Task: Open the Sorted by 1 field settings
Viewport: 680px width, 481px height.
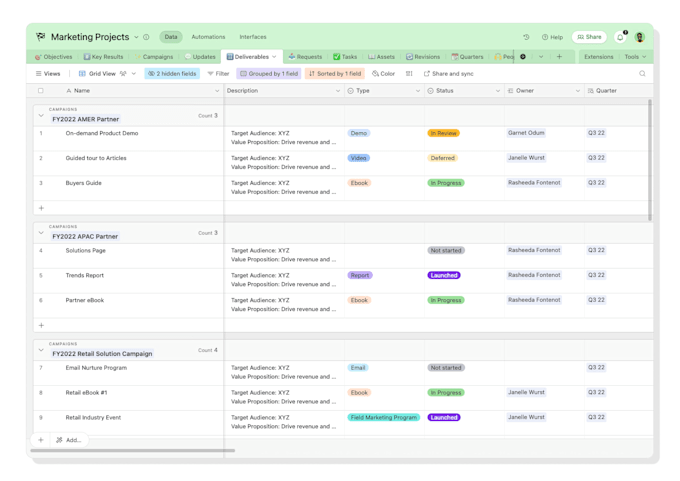Action: (x=335, y=74)
